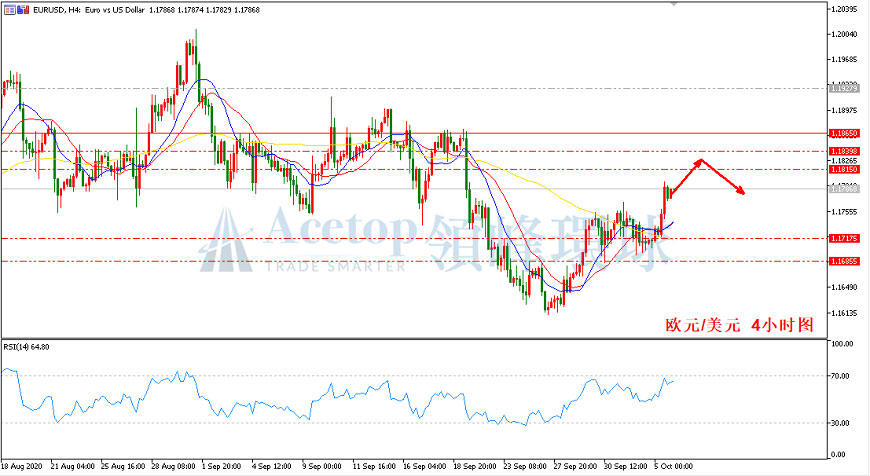The image size is (870, 476).
Task: Click the RSI 100.00 scale label
Action: coord(842,343)
